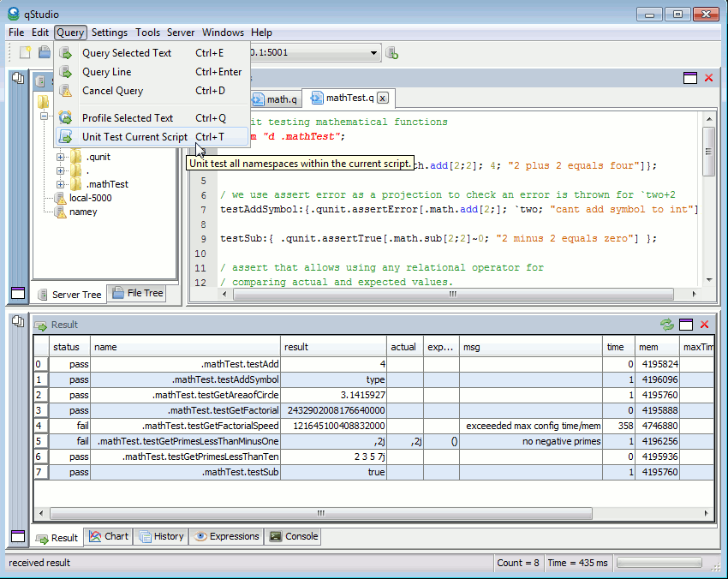The height and width of the screenshot is (579, 728).
Task: Click the Query Line menu icon
Action: [65, 72]
